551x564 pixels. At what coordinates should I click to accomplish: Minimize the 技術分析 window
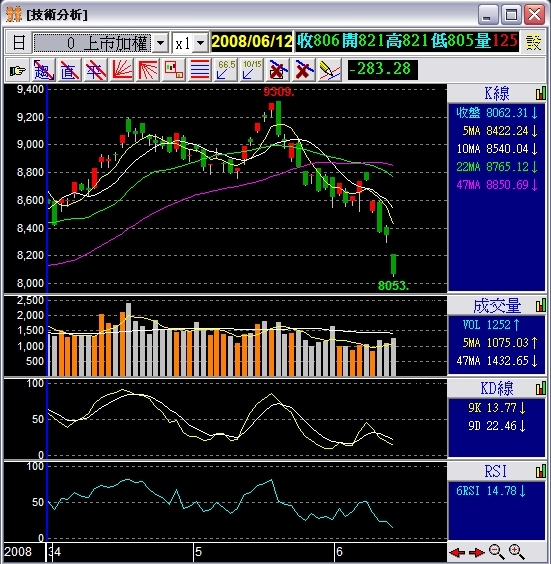[488, 15]
